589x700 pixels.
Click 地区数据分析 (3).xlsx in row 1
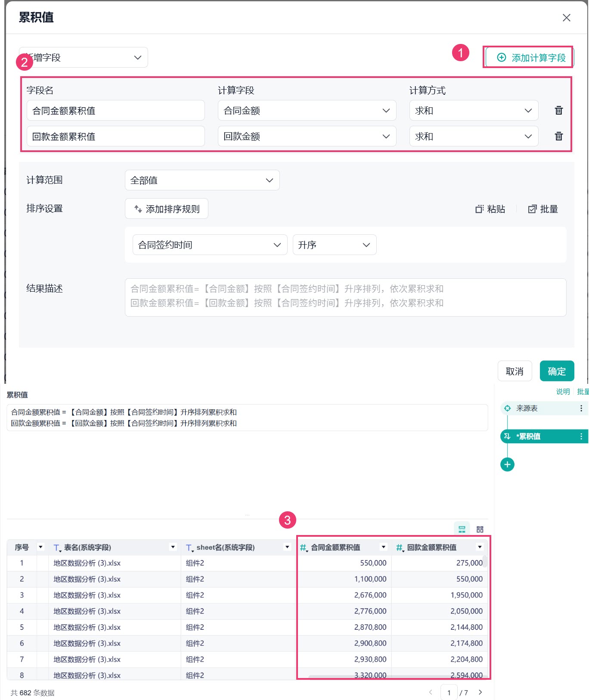(x=87, y=563)
